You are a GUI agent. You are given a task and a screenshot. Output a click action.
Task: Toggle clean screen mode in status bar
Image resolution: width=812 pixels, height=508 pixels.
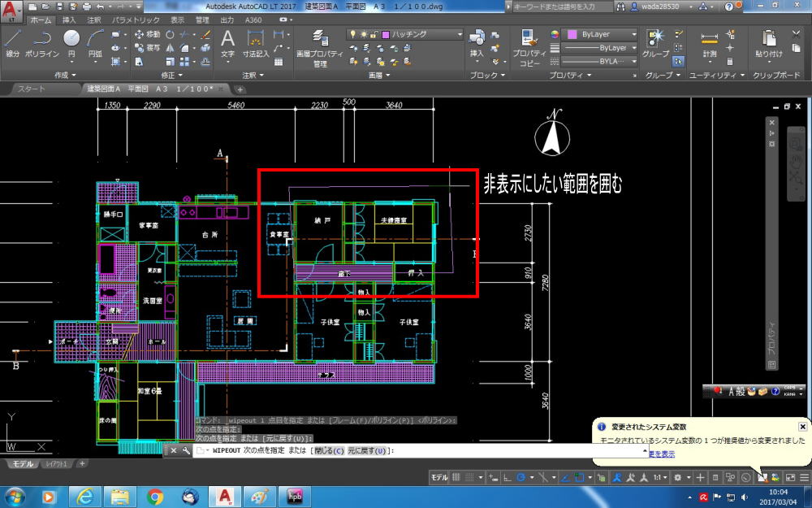[x=791, y=477]
